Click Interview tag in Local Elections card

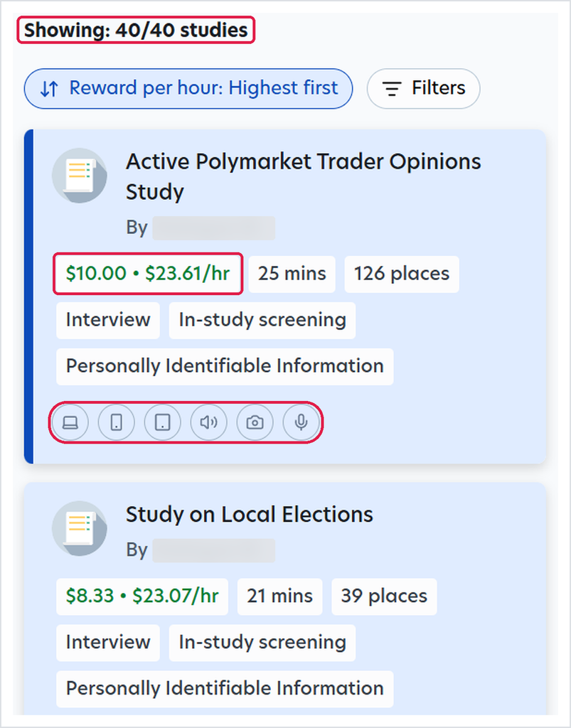pos(108,643)
